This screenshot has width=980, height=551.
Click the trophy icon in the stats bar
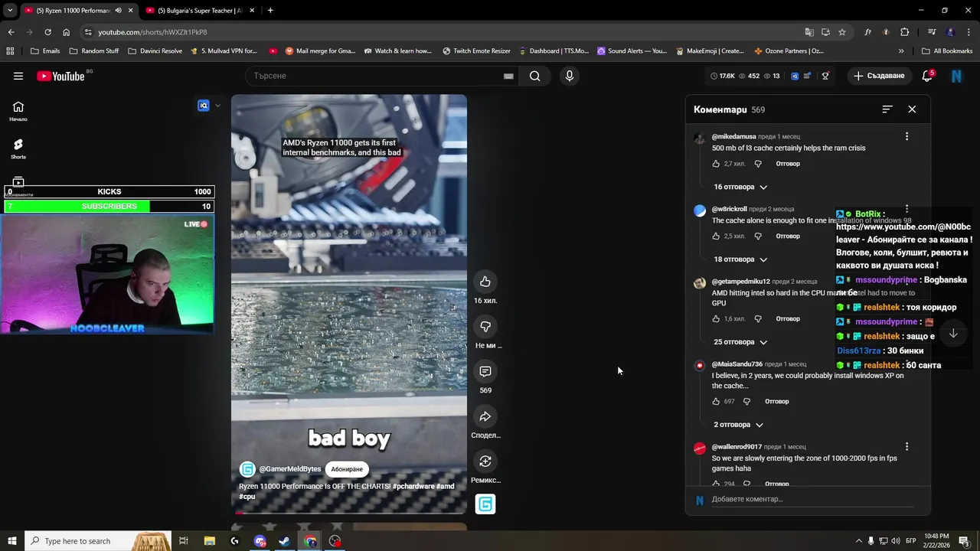(x=825, y=76)
